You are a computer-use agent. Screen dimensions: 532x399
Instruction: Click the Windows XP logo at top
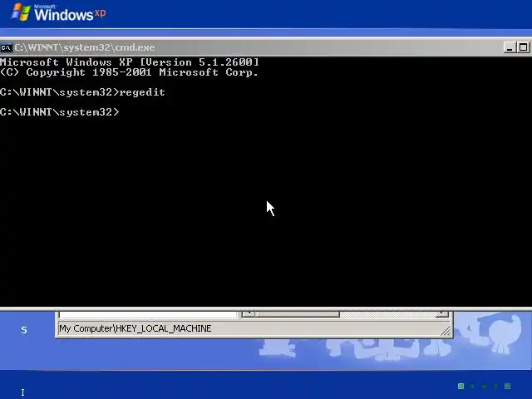pos(58,12)
